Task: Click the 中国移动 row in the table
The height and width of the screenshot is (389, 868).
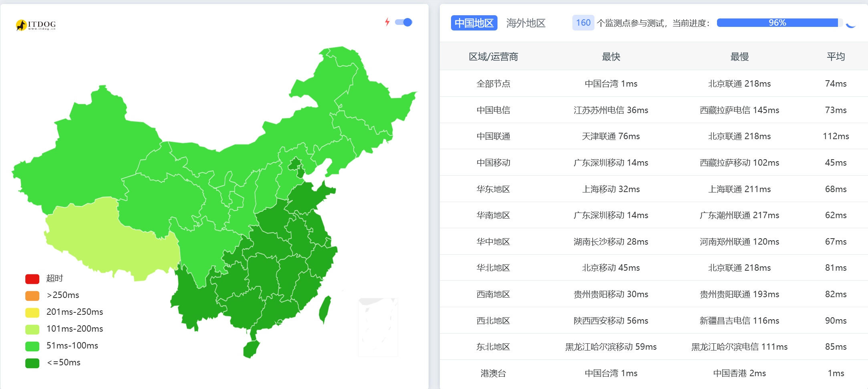Action: (x=493, y=162)
